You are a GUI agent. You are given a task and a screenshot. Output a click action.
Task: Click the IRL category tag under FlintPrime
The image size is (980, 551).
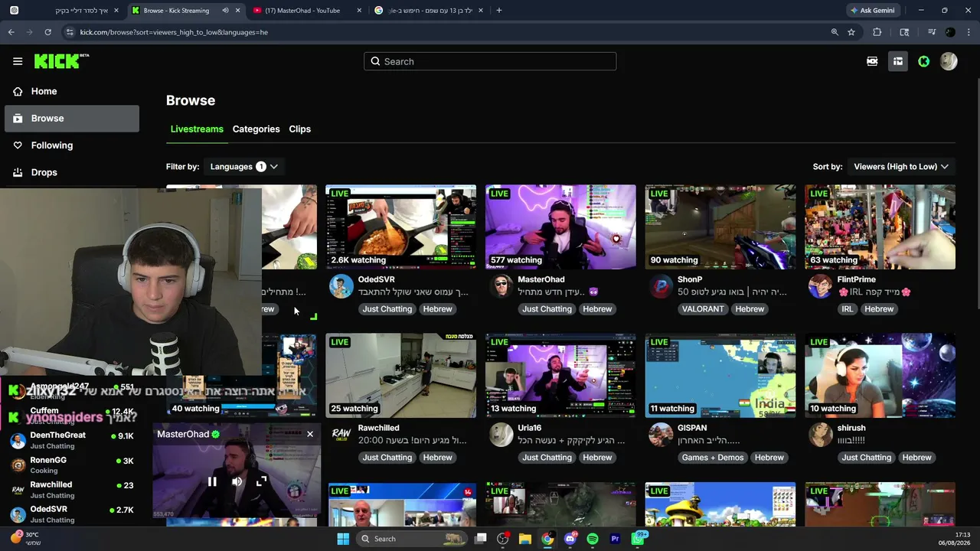click(847, 309)
